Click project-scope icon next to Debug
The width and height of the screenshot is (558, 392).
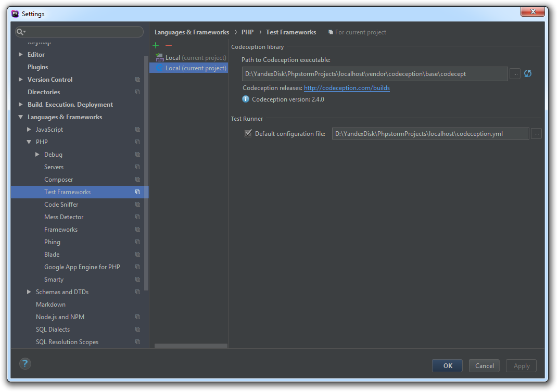click(x=138, y=155)
